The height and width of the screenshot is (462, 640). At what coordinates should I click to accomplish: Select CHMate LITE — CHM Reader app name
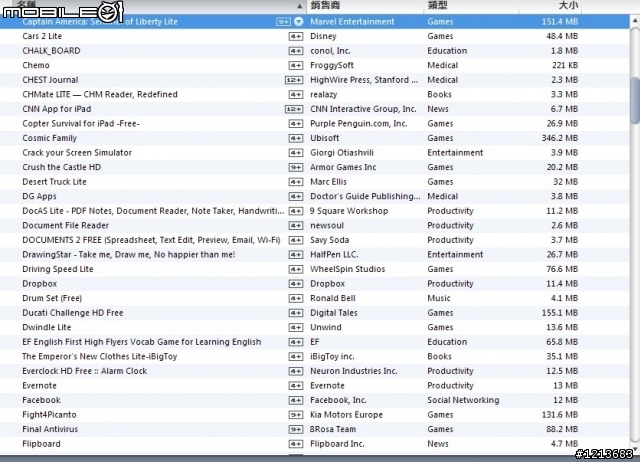[100, 94]
